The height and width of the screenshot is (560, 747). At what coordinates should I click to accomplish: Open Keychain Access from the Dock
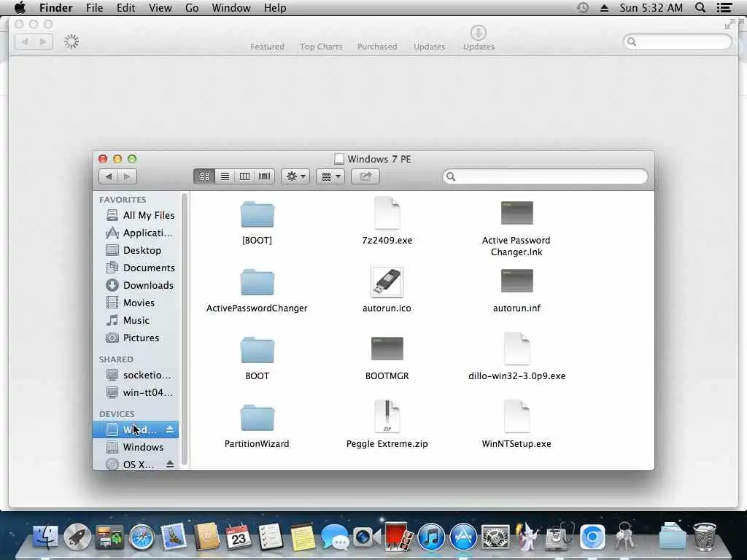point(624,536)
